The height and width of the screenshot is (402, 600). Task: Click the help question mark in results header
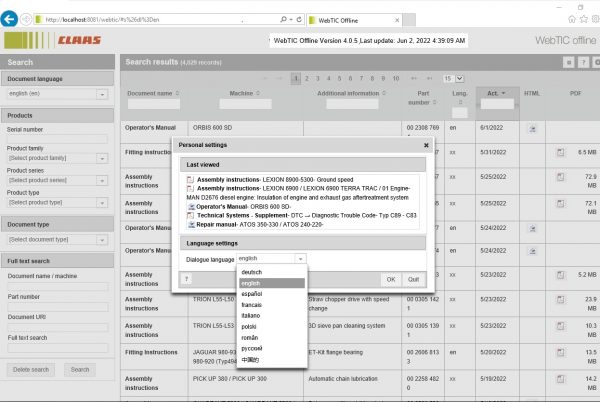tap(583, 62)
